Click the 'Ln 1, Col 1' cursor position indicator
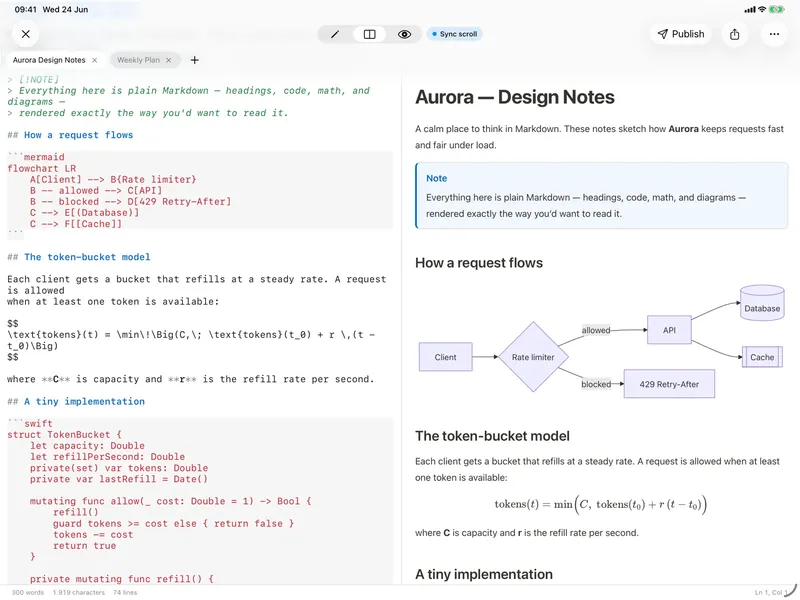 click(x=772, y=592)
